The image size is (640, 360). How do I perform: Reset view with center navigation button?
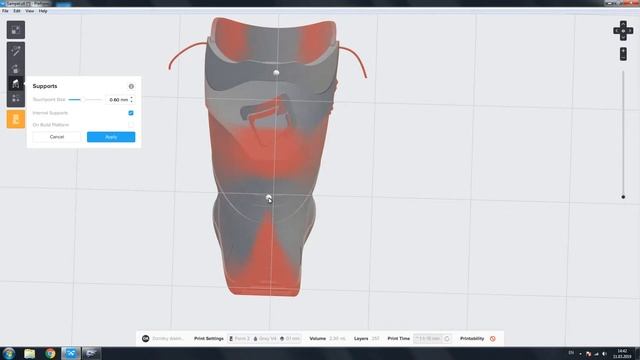[x=623, y=31]
